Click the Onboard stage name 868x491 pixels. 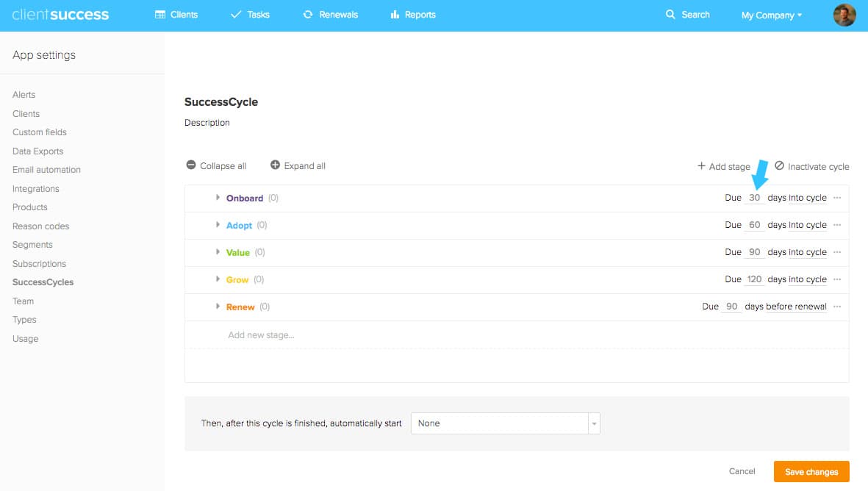pos(244,198)
